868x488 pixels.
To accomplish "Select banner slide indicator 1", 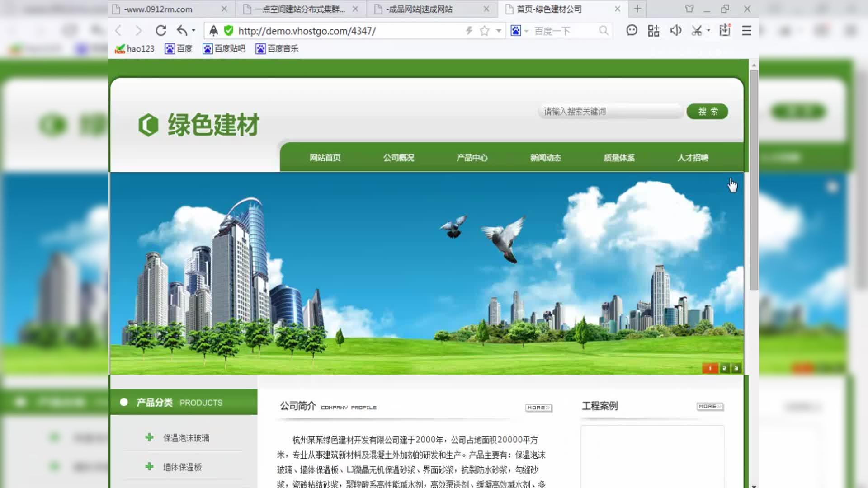I will pyautogui.click(x=710, y=368).
